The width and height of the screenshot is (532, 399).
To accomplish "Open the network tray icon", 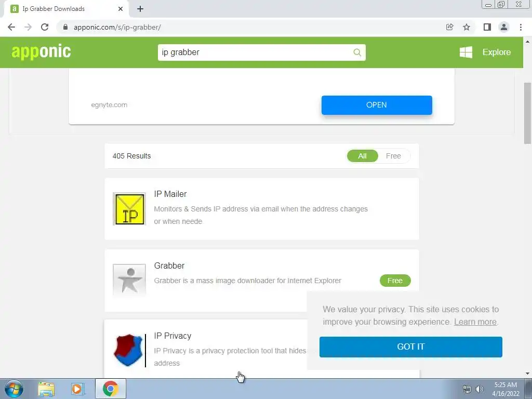I will coord(467,389).
